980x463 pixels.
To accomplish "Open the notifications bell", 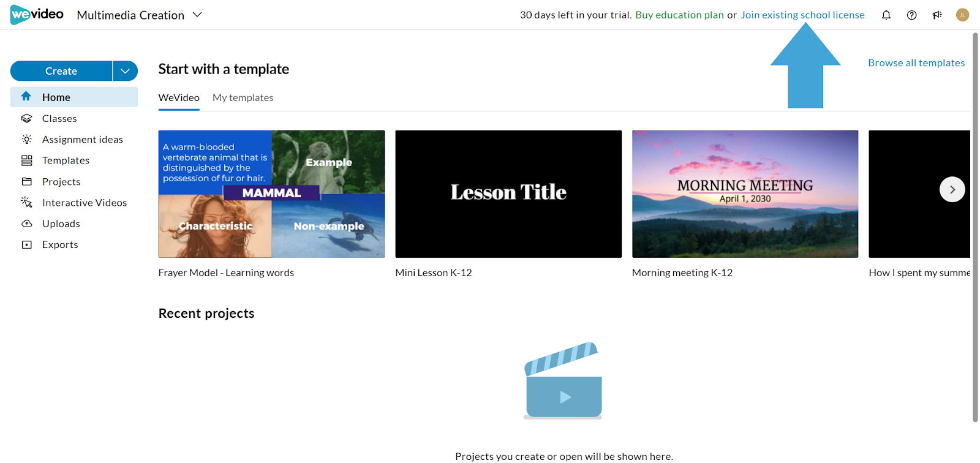I will pyautogui.click(x=886, y=15).
